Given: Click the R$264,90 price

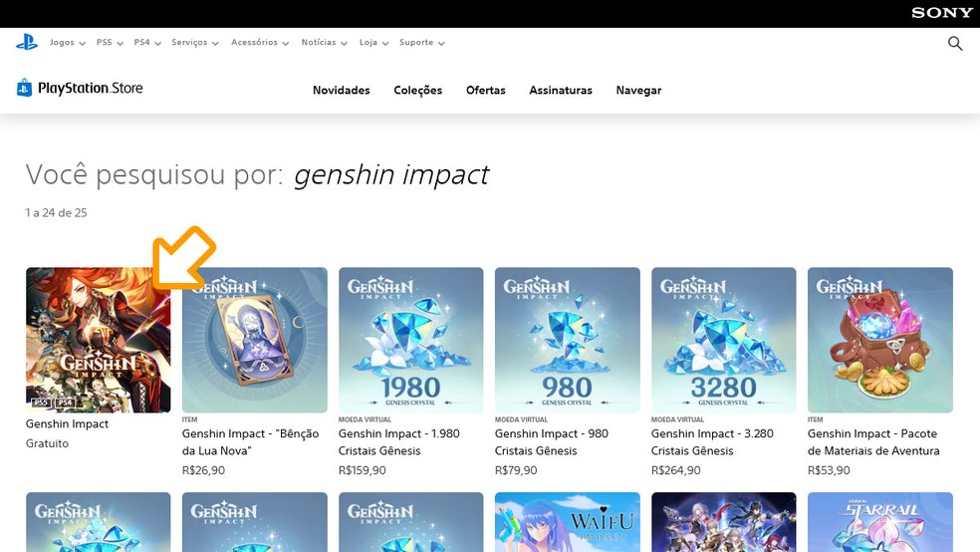Looking at the screenshot, I should [675, 470].
